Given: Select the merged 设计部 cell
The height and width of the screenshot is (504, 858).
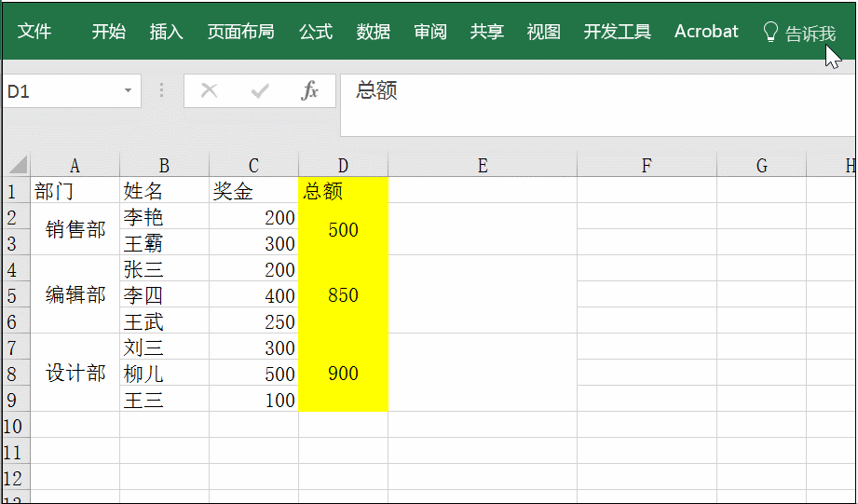Looking at the screenshot, I should point(75,374).
